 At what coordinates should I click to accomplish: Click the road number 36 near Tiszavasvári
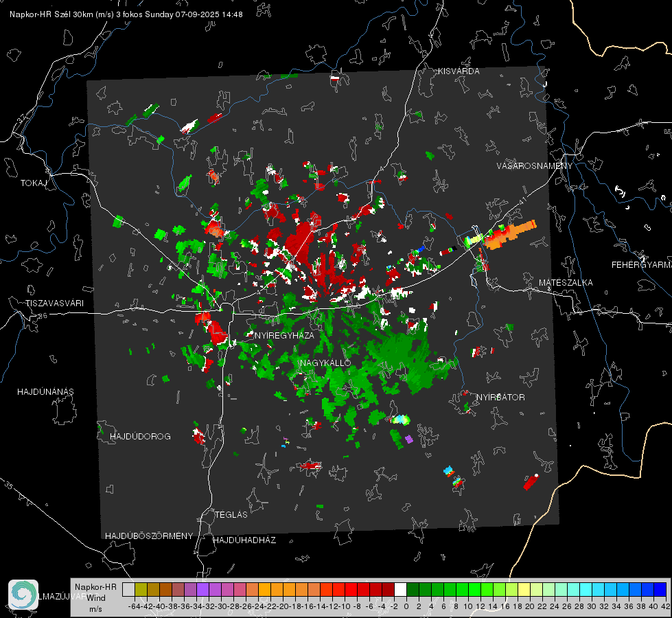click(43, 316)
